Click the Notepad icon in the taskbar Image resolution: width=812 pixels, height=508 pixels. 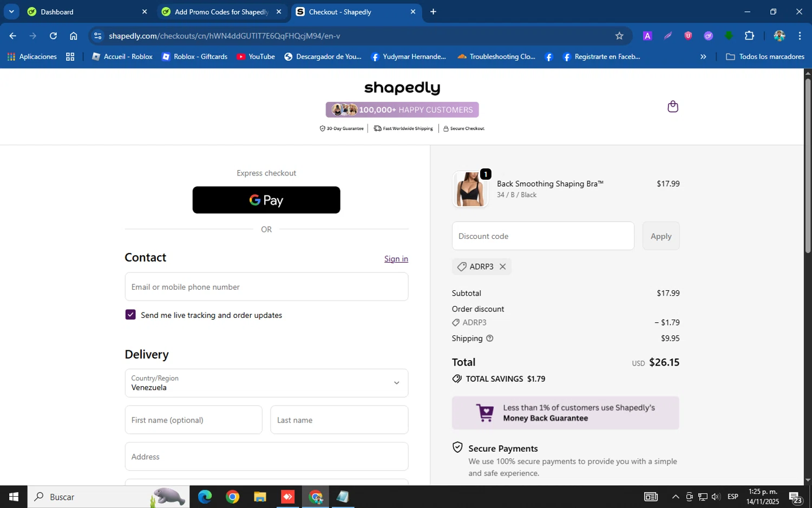tap(343, 497)
